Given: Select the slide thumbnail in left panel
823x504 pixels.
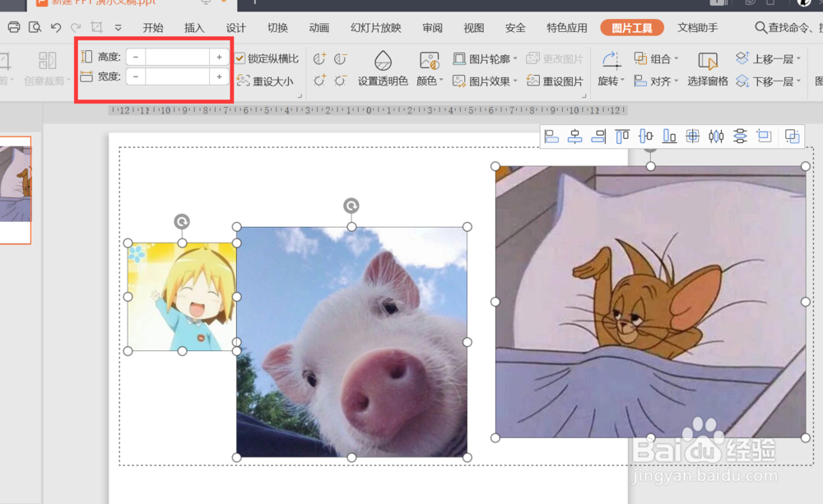Looking at the screenshot, I should [15, 190].
